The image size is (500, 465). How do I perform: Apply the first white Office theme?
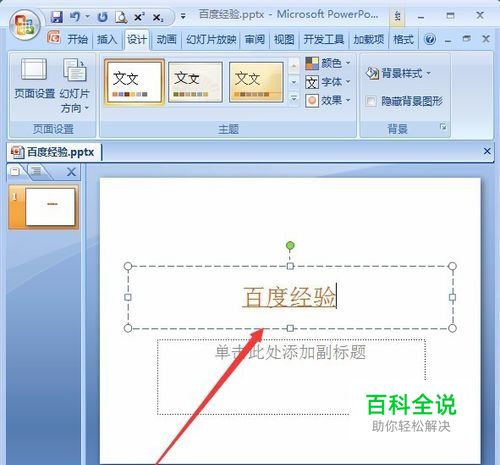point(134,82)
